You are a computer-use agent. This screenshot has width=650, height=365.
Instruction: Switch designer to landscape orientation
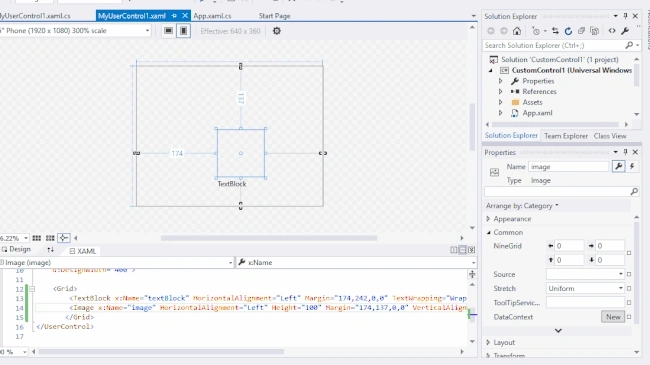point(168,31)
